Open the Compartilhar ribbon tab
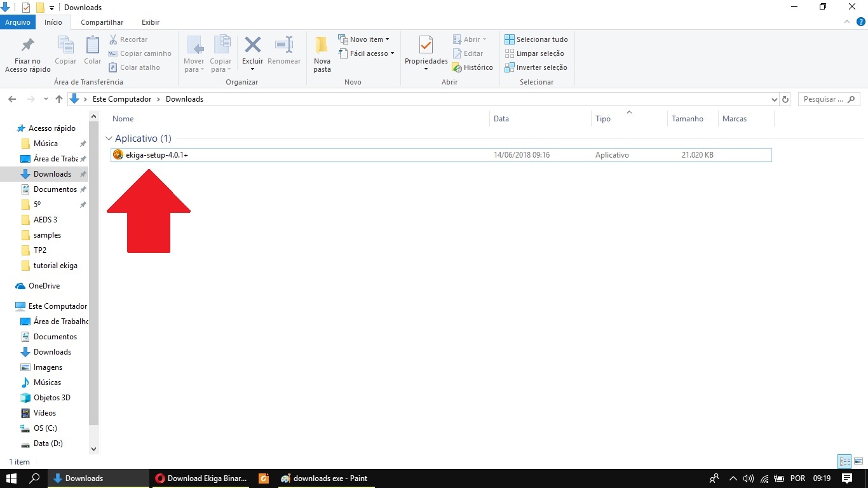Screen dimensions: 868x488 [102, 22]
